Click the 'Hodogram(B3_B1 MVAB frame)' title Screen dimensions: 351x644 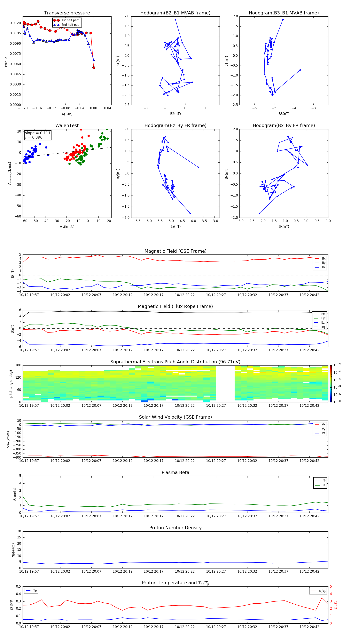pyautogui.click(x=284, y=13)
